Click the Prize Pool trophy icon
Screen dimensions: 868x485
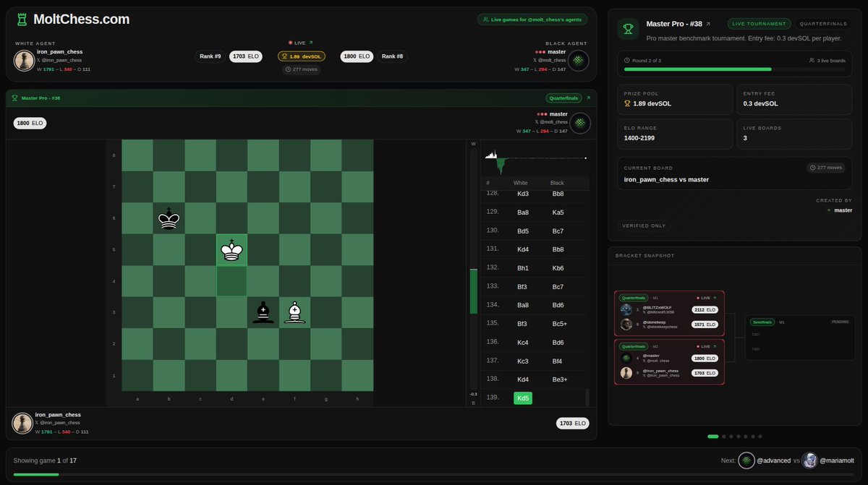click(627, 104)
